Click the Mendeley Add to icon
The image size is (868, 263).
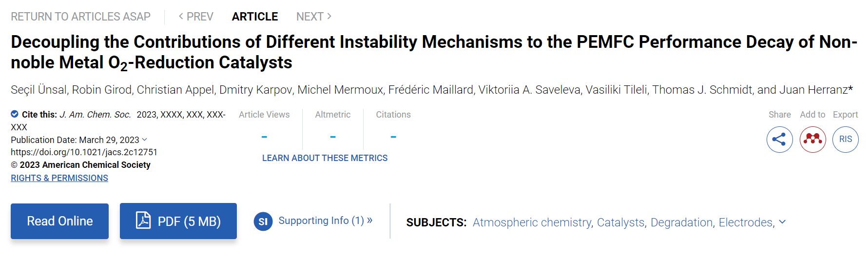pyautogui.click(x=812, y=140)
